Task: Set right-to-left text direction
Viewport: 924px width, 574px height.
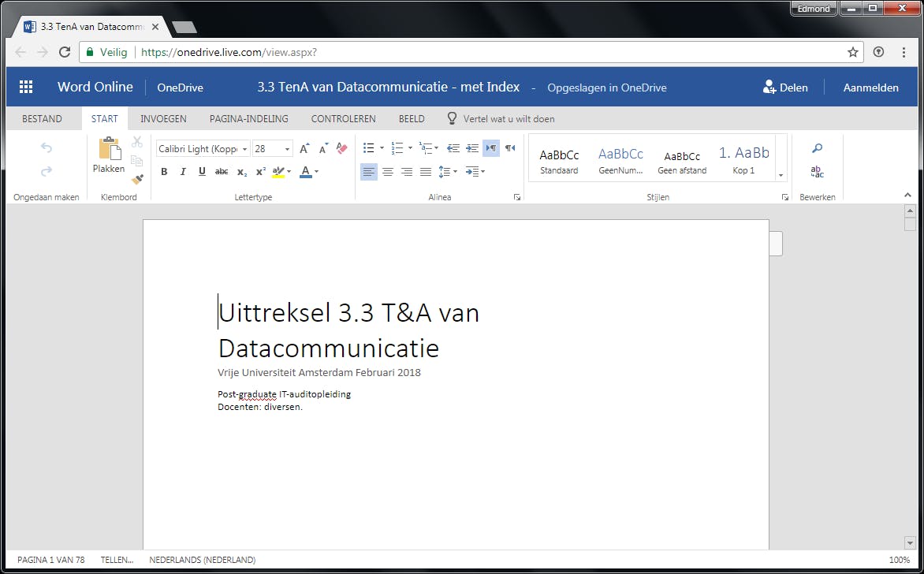Action: tap(510, 148)
